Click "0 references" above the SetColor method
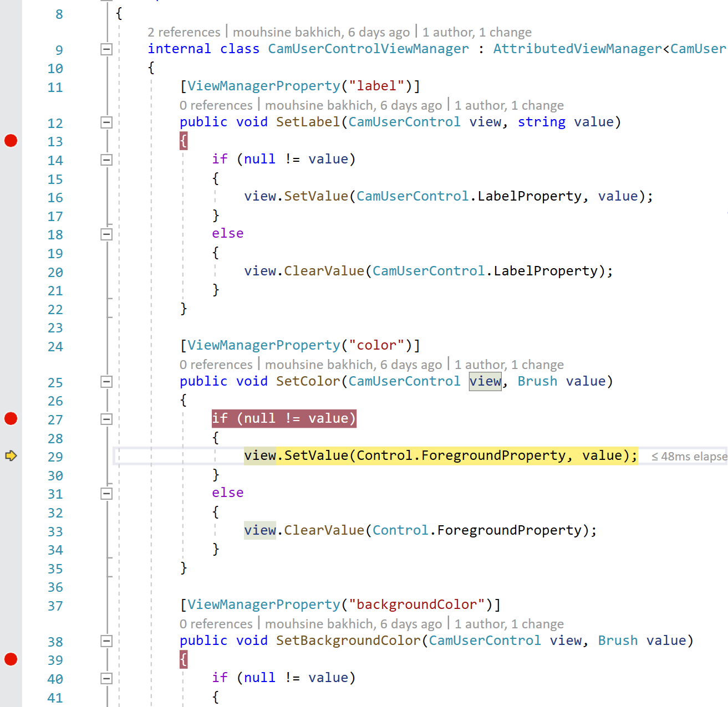 click(x=216, y=364)
